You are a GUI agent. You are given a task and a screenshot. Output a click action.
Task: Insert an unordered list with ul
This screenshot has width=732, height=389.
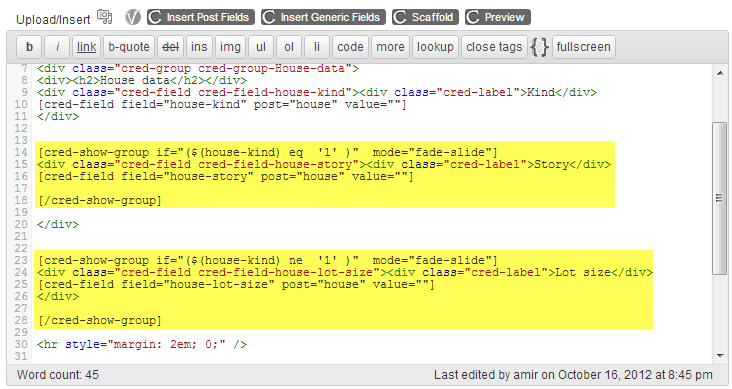(x=261, y=47)
